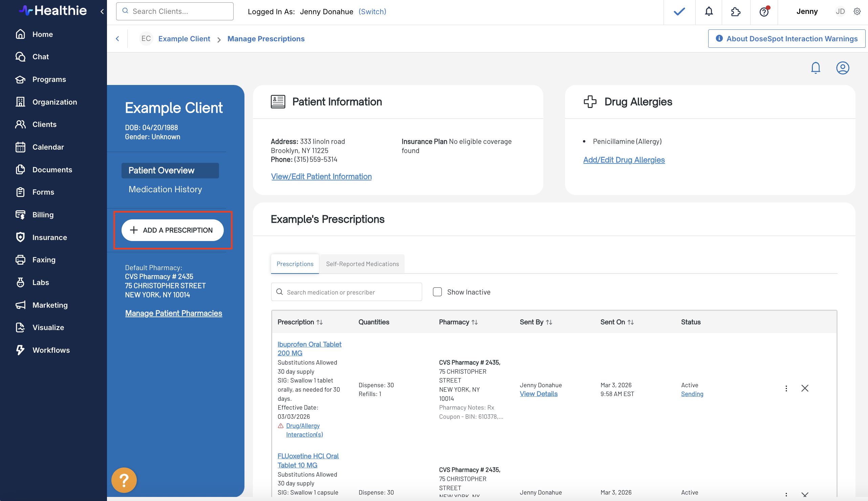Collapse the Healthie sidebar
The image size is (868, 501).
(x=102, y=12)
